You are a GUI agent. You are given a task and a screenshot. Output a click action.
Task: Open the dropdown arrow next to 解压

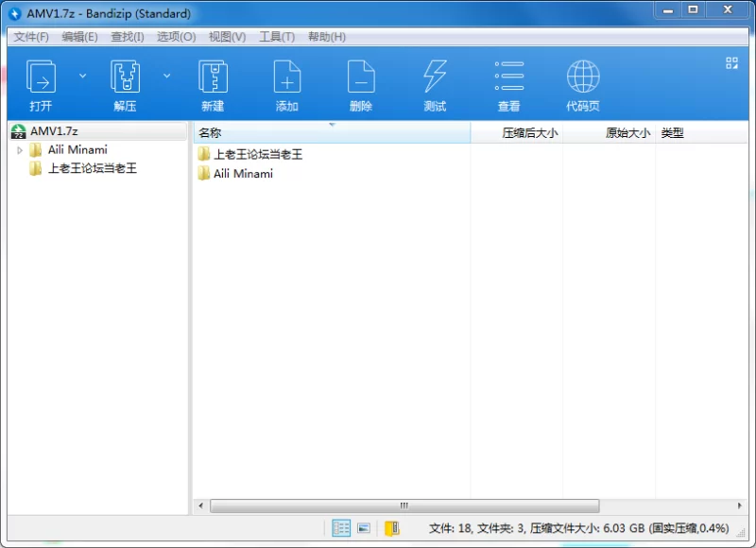[167, 76]
